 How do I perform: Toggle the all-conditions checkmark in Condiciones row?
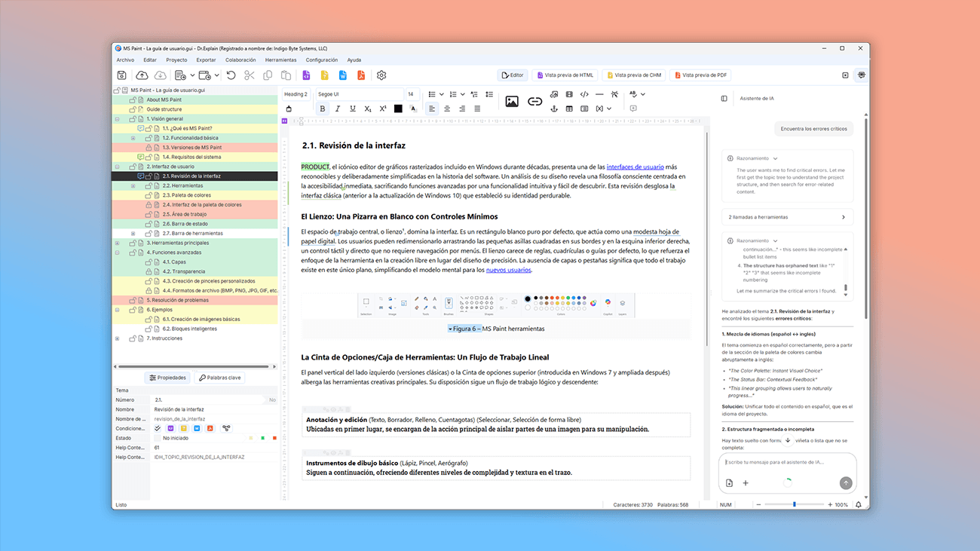158,428
